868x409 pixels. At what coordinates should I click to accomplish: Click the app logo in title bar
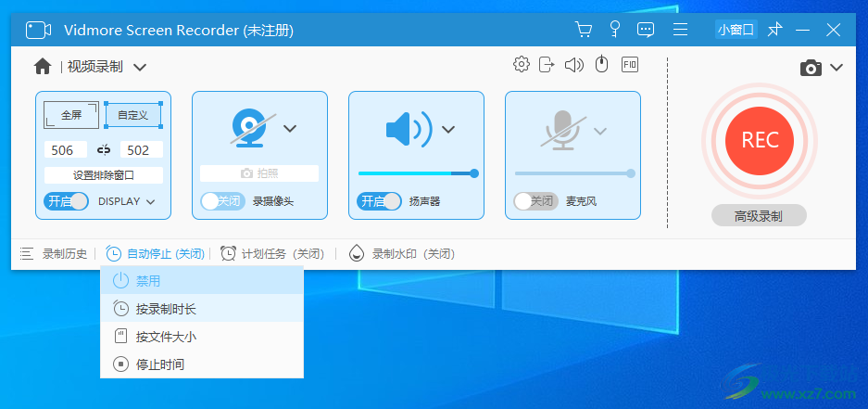pos(38,30)
